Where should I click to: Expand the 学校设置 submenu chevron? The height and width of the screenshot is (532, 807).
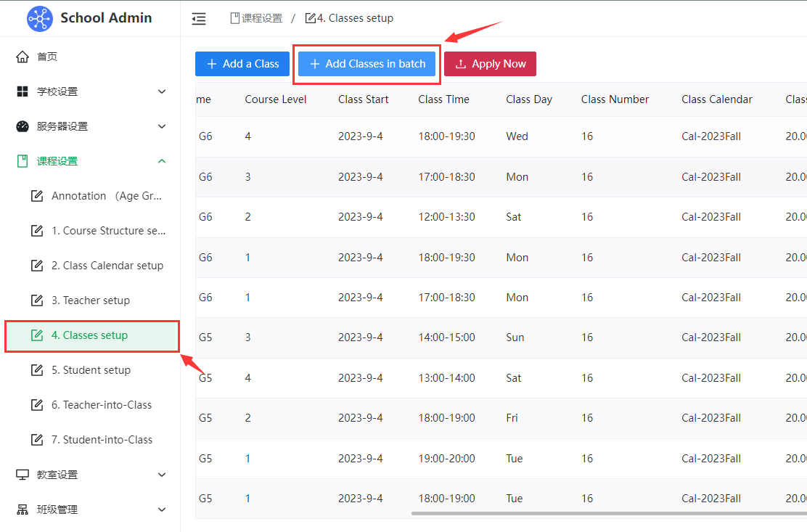point(162,91)
